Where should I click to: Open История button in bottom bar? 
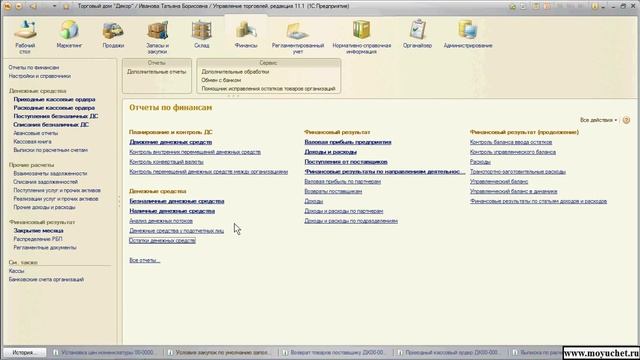pos(24,352)
